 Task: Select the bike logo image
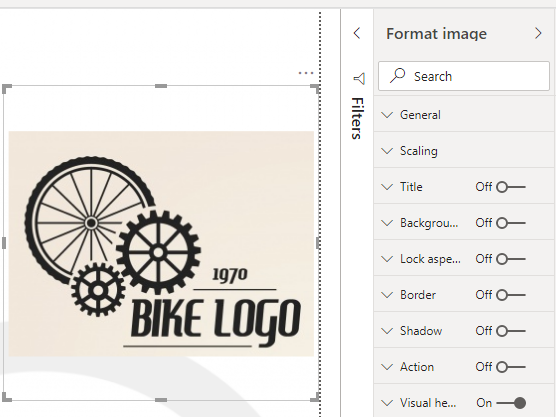(x=161, y=244)
